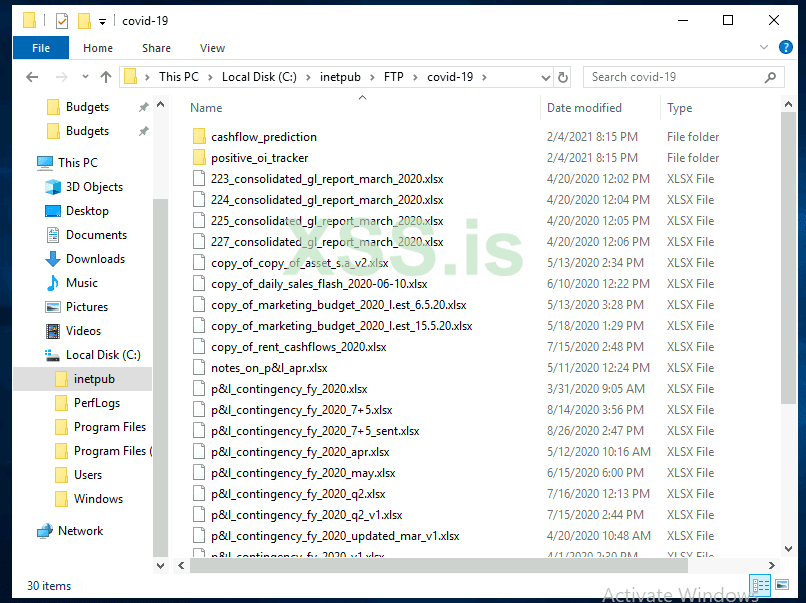Select p&l_contingency_fy_2020_apr.xlsx file
This screenshot has width=806, height=603.
(x=300, y=452)
